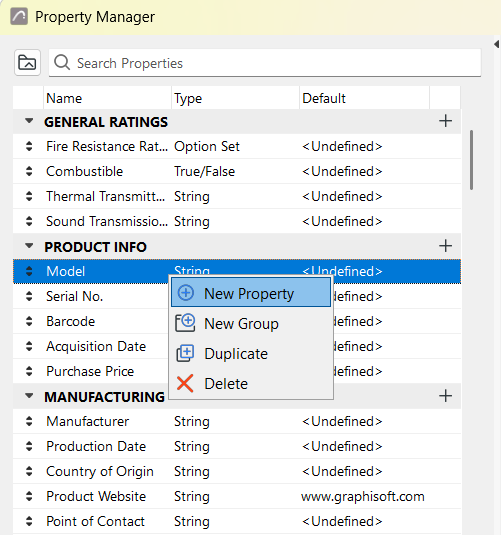
Task: Click the GENERAL RATINGS group header
Action: (237, 122)
